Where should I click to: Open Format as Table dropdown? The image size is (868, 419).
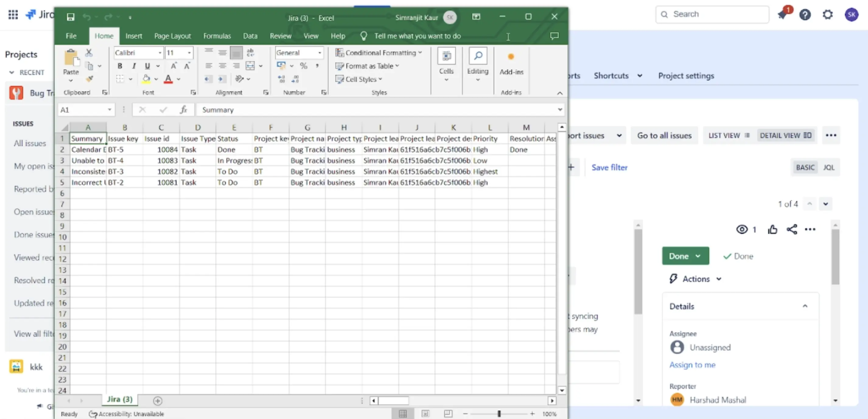tap(367, 66)
